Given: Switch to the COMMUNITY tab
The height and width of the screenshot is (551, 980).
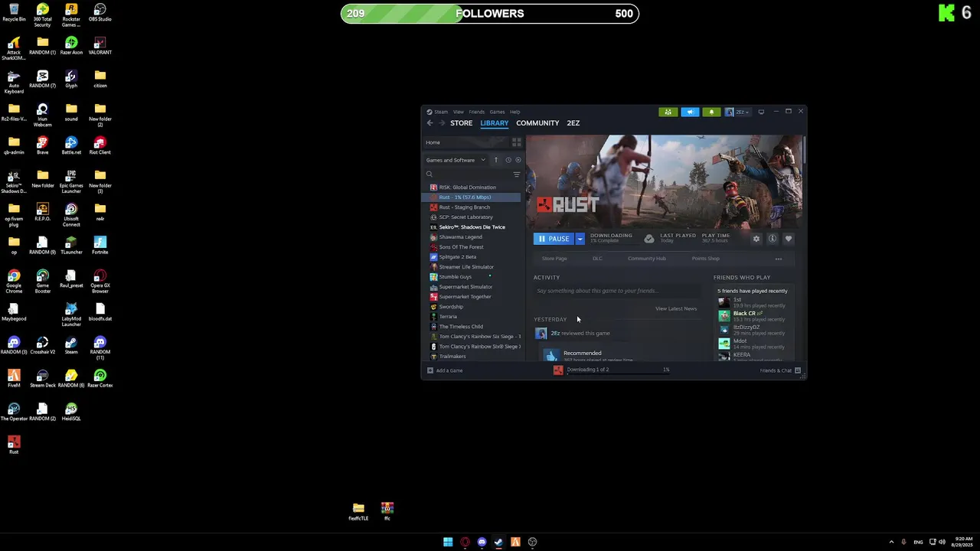Looking at the screenshot, I should coord(537,123).
